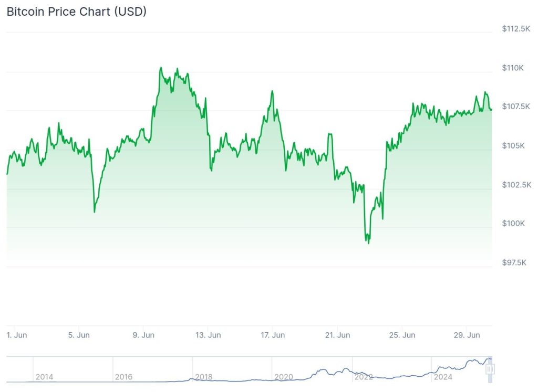Click the $110K y-axis label
Image resolution: width=538 pixels, height=392 pixels.
[513, 68]
